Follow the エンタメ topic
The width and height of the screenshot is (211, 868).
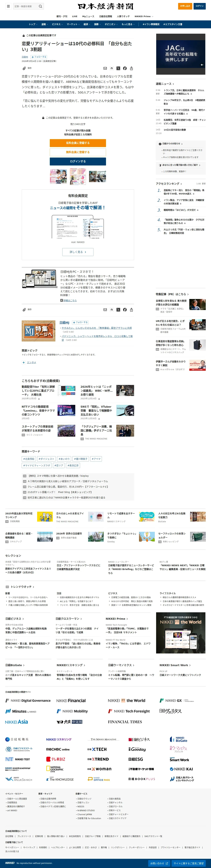coord(23,363)
